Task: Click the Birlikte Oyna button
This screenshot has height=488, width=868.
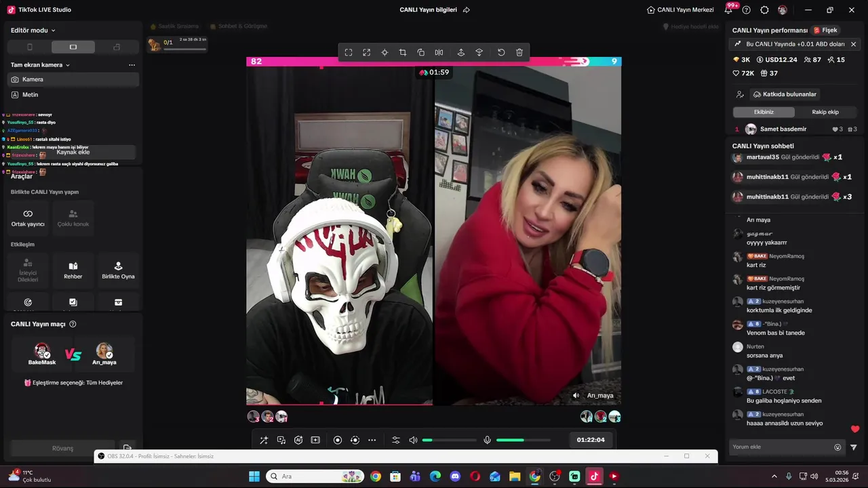Action: pos(118,270)
